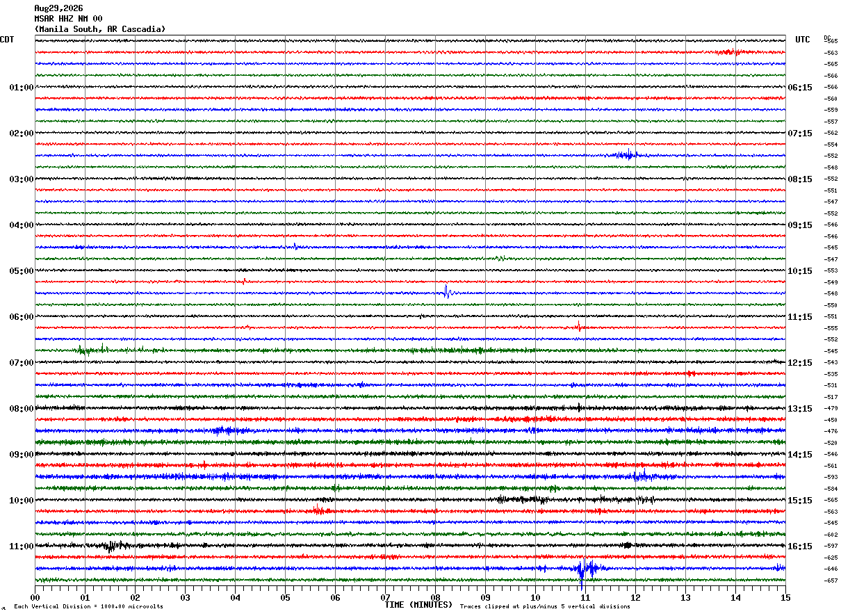This screenshot has height=616, width=841.
Task: Click the date label Aug29,2026
Action: point(58,8)
